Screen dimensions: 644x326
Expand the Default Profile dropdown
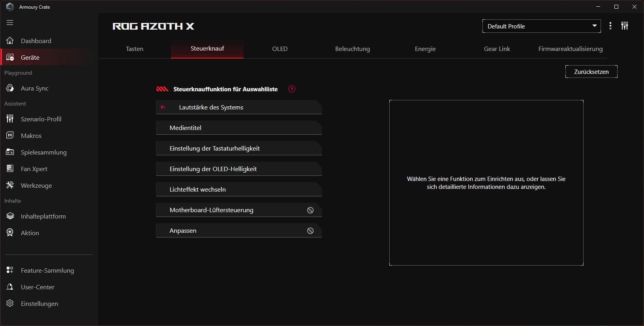coord(541,26)
